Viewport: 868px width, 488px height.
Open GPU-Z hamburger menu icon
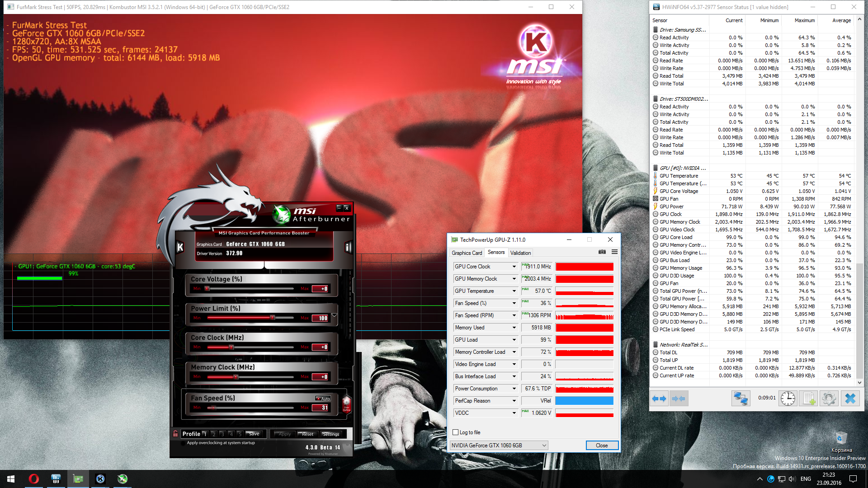[614, 252]
